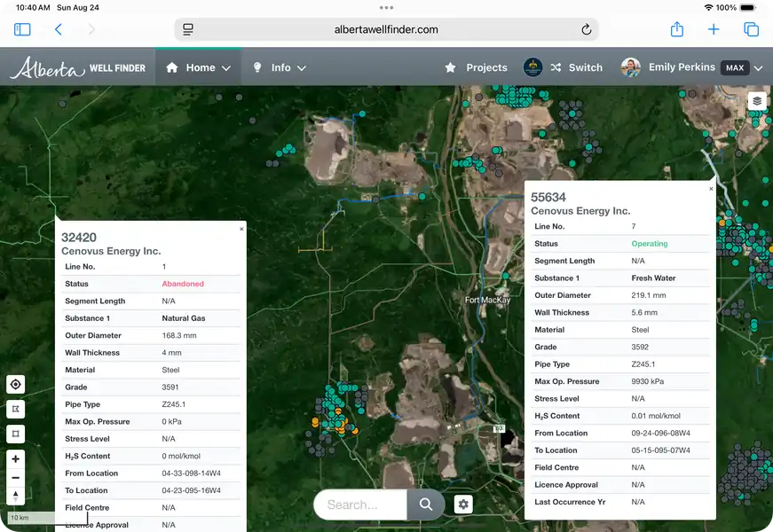Expand the Info dropdown chevron
Screen dimensions: 773x532
(x=302, y=68)
